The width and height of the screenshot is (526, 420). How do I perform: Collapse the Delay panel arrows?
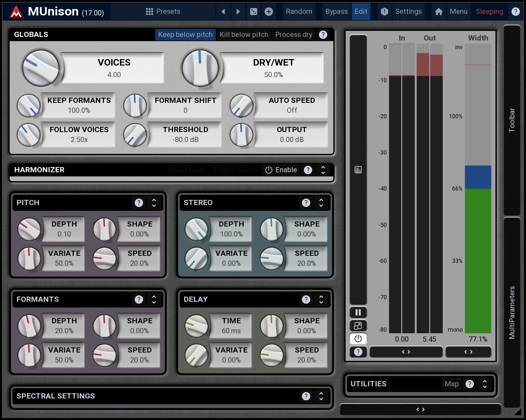pos(321,299)
